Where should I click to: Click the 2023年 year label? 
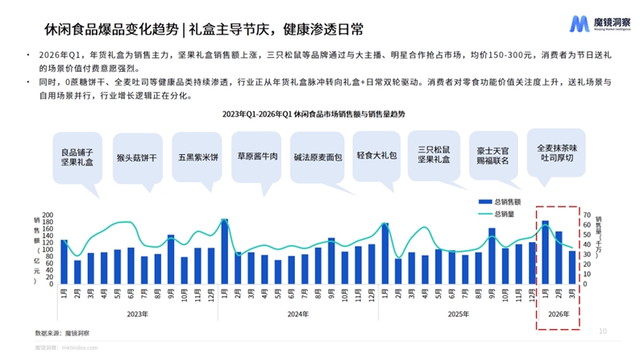coord(138,314)
